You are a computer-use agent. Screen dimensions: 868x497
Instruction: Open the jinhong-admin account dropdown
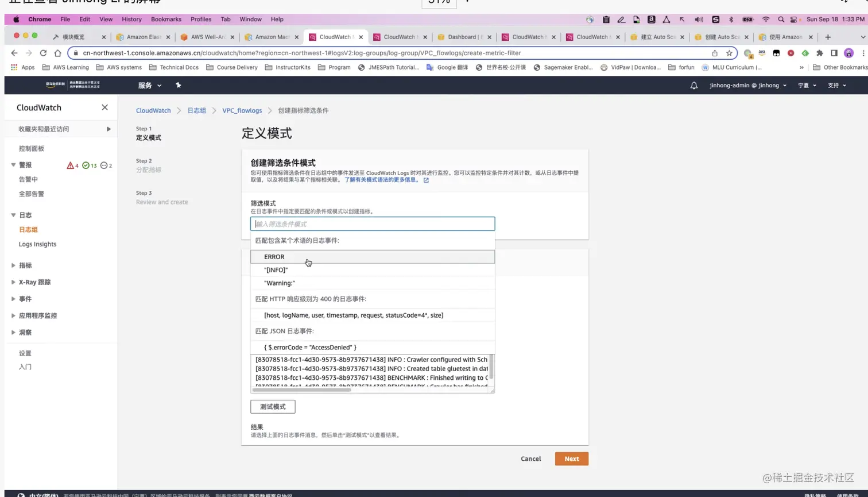748,86
